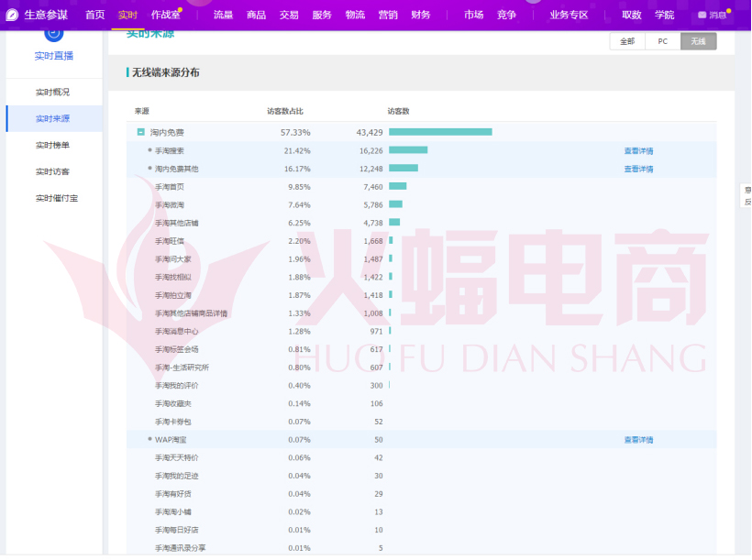The height and width of the screenshot is (560, 752).
Task: View details for 淘内免费其他 row
Action: 638,169
